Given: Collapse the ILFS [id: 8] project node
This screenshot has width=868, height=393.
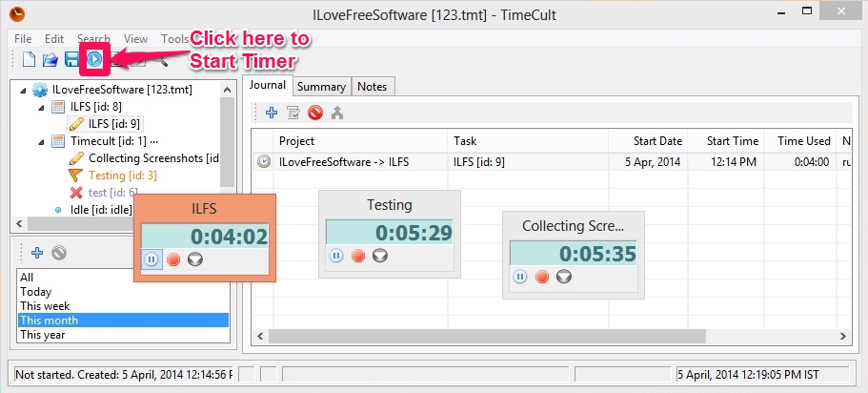Looking at the screenshot, I should [42, 108].
